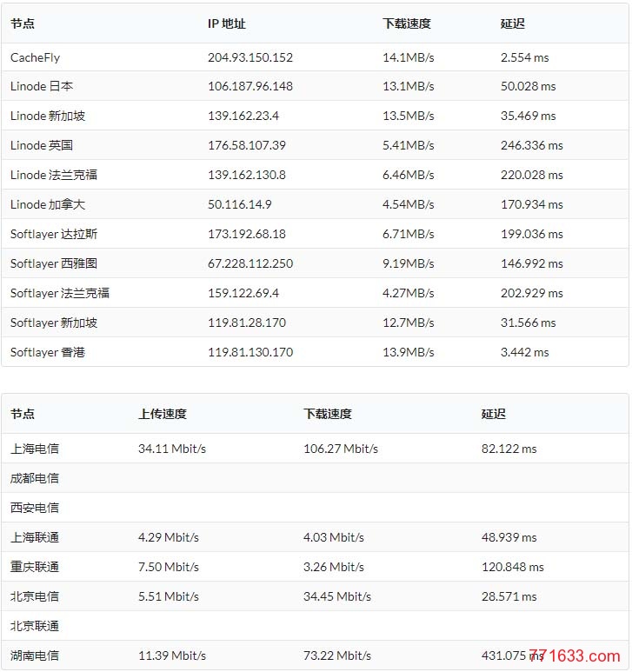This screenshot has height=672, width=632.
Task: Click the 3.26 Mbit/s download value
Action: 333,567
